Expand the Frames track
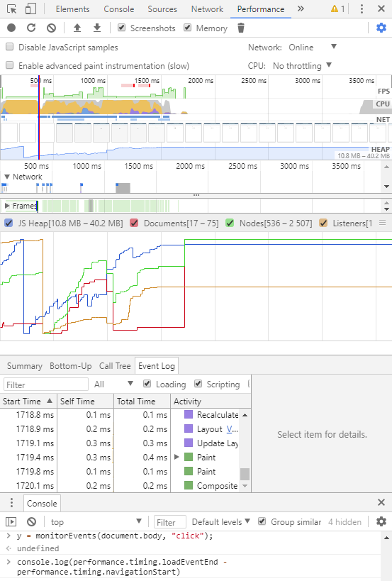This screenshot has width=392, height=581. (6, 205)
